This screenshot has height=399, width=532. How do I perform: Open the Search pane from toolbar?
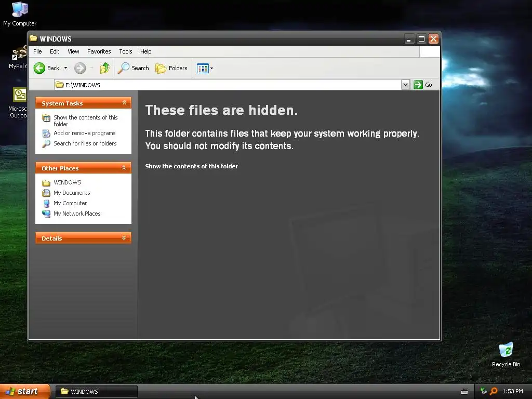point(134,68)
